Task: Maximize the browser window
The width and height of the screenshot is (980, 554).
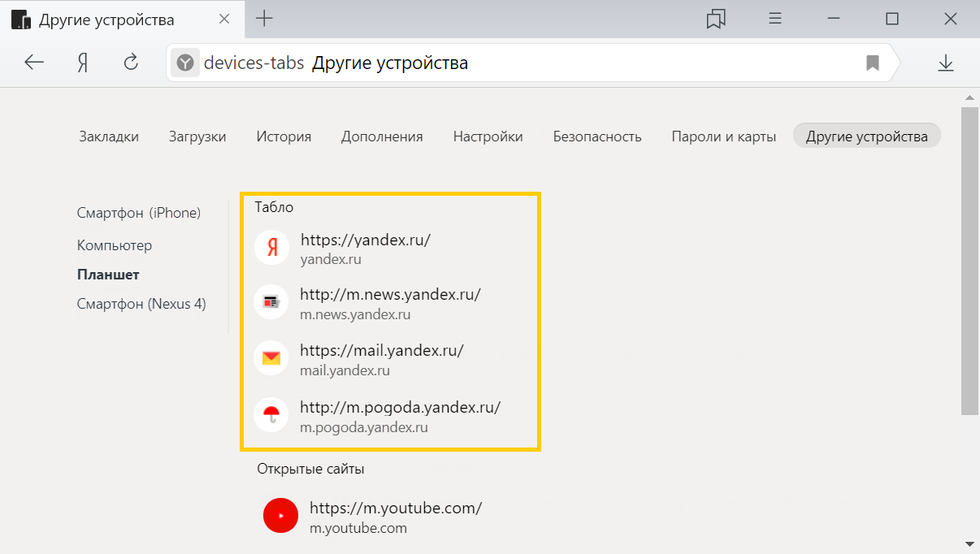Action: point(891,19)
